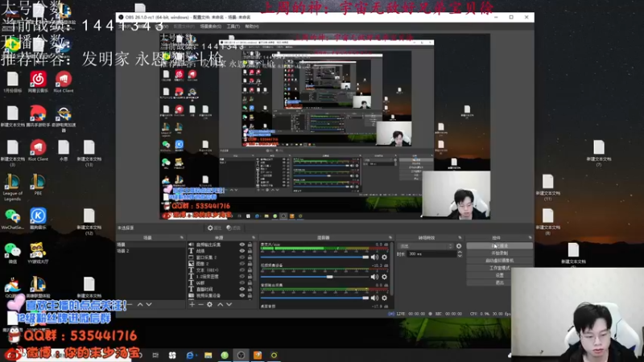Mute the second mixer channel speaker
This screenshot has width=644, height=362.
(x=374, y=277)
